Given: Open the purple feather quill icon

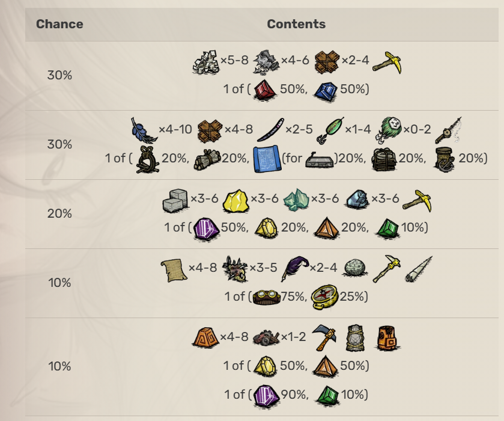Looking at the screenshot, I should pos(295,268).
